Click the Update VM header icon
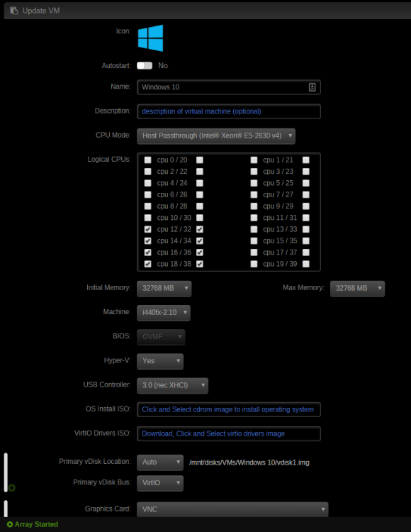Image resolution: width=411 pixels, height=532 pixels. click(14, 11)
